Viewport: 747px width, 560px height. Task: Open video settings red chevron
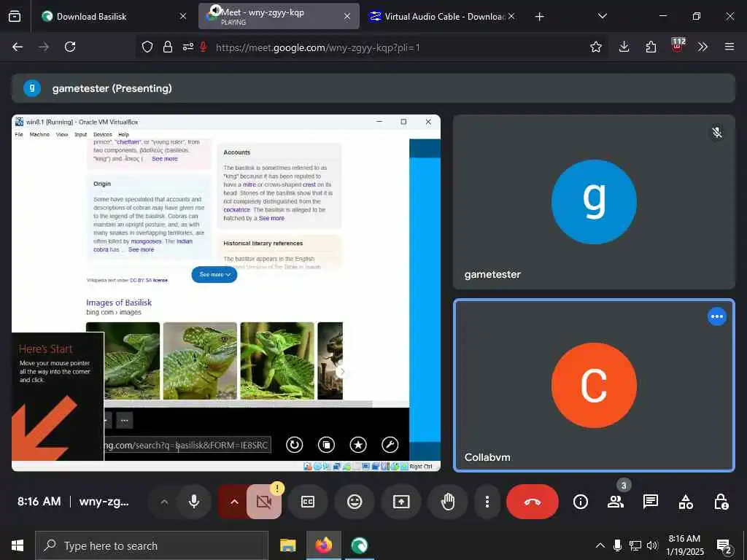234,502
